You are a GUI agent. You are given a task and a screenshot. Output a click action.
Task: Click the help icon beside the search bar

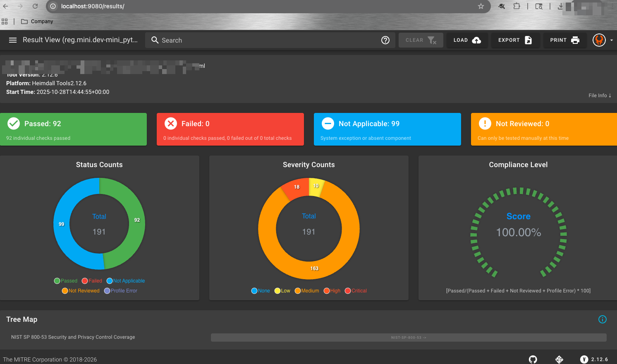(x=385, y=40)
